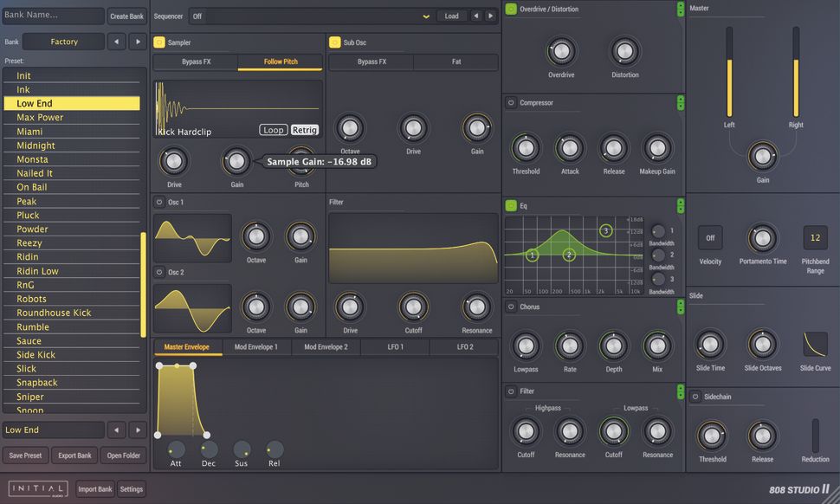The image size is (840, 504).
Task: Enable the Compressor power icon
Action: coord(511,102)
